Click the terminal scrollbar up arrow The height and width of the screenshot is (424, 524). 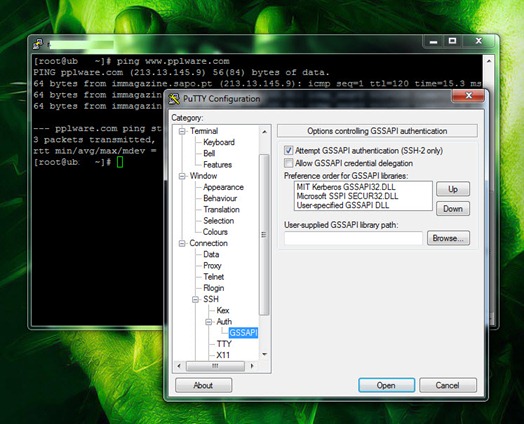(489, 61)
